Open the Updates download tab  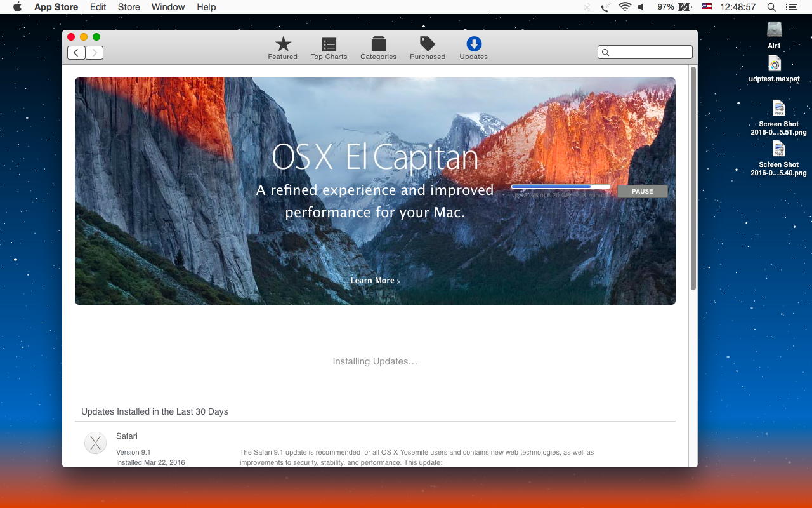pos(473,48)
